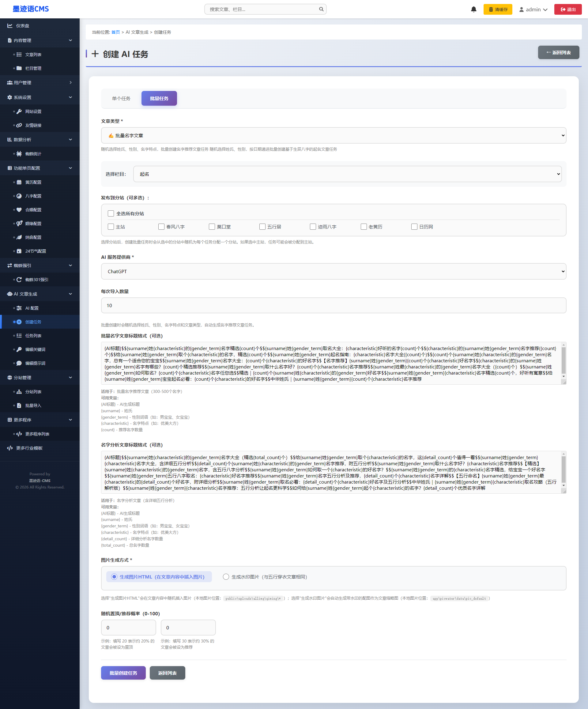Open the AI 服务提供商 ChatGPT dropdown
This screenshot has width=588, height=709.
coord(333,271)
